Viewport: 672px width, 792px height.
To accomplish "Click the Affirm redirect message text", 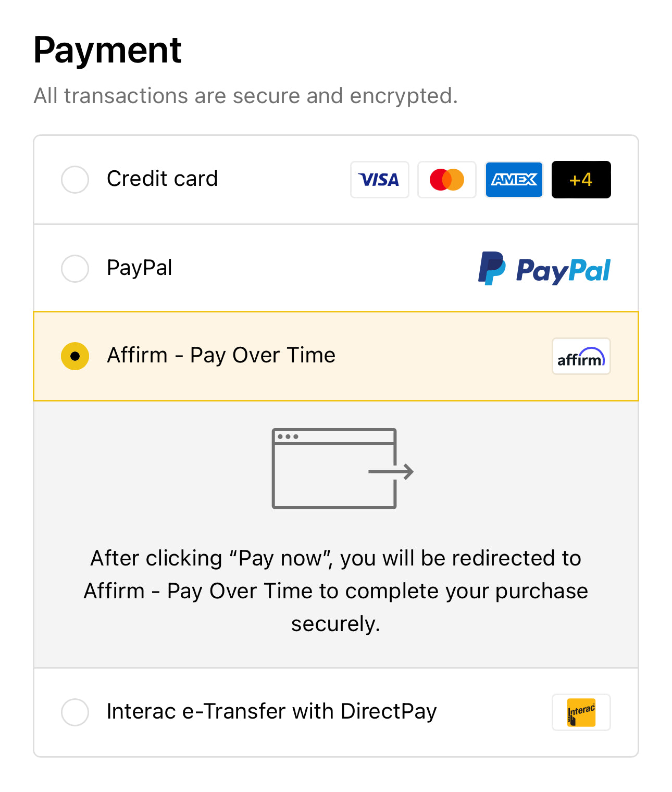I will [x=335, y=591].
